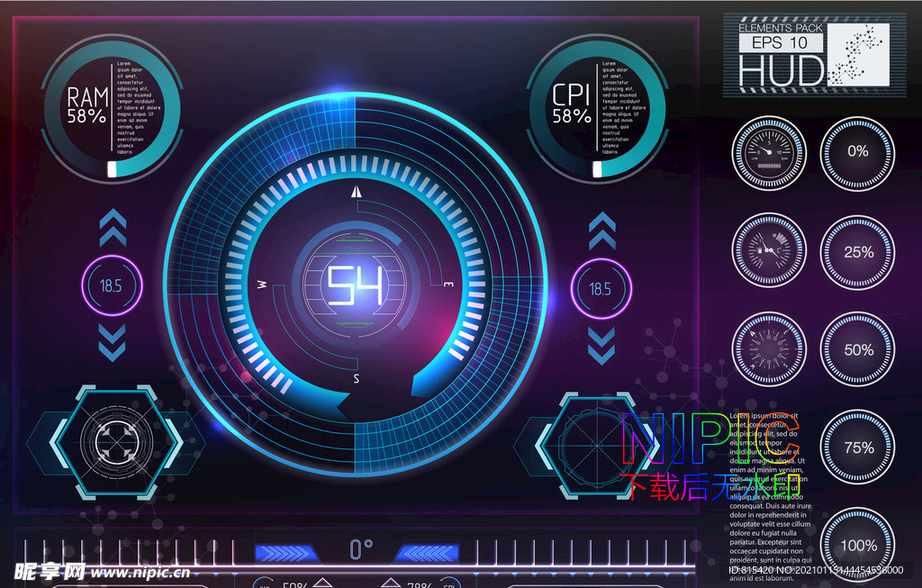Click the 0° heading readout
This screenshot has height=588, width=922.
point(361,549)
